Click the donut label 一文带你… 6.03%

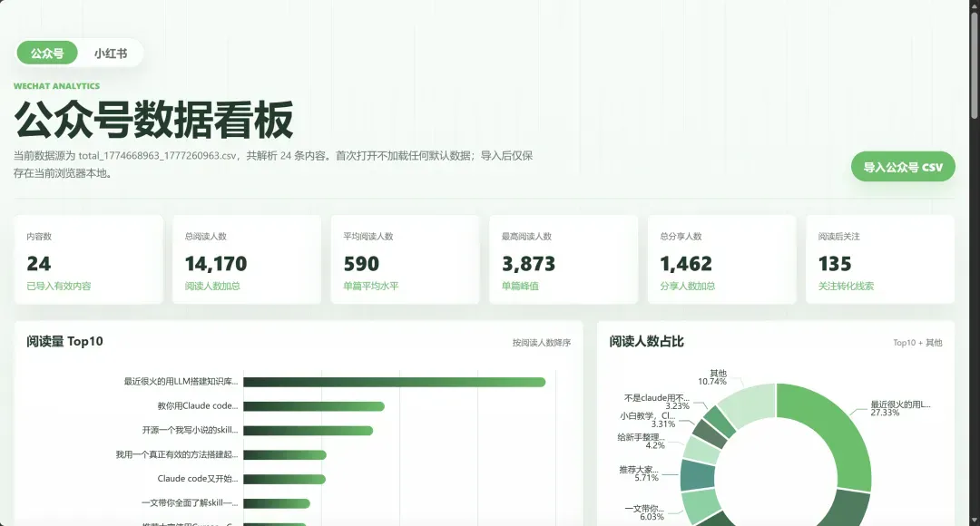point(644,513)
